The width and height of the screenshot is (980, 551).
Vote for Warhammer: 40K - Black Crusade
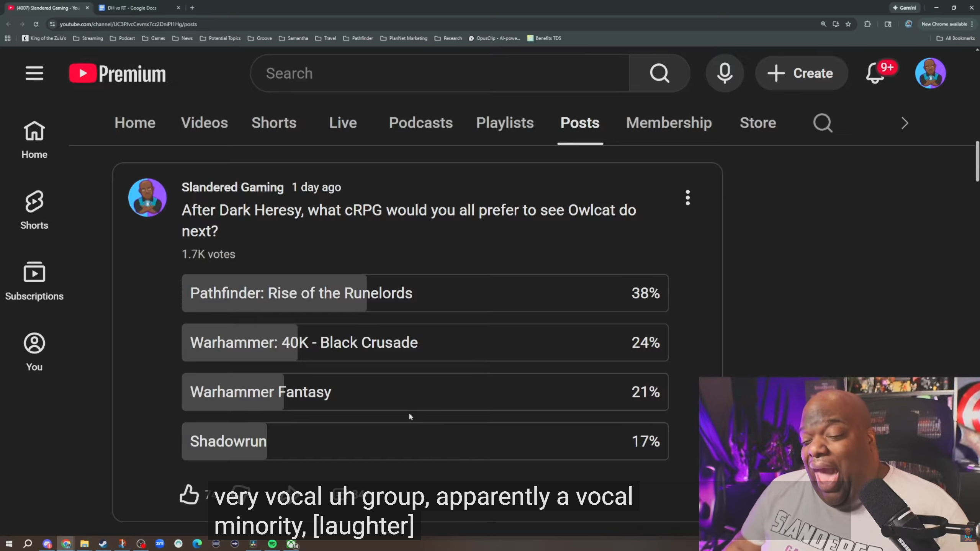click(425, 342)
